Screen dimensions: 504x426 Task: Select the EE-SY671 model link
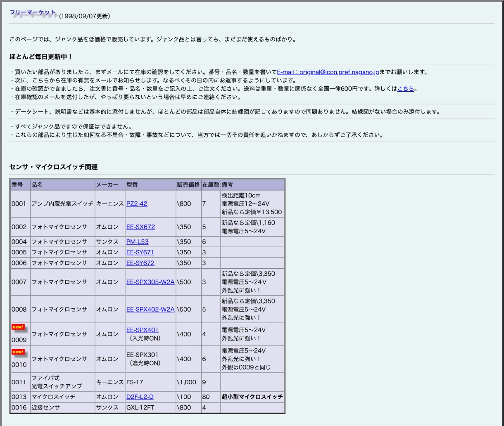click(140, 252)
